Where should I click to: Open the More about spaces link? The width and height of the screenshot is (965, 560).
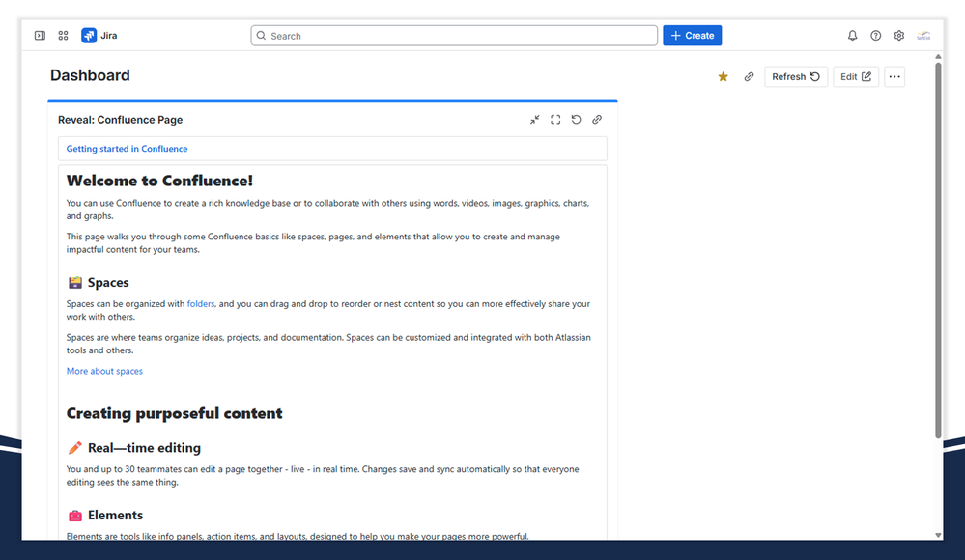tap(104, 371)
